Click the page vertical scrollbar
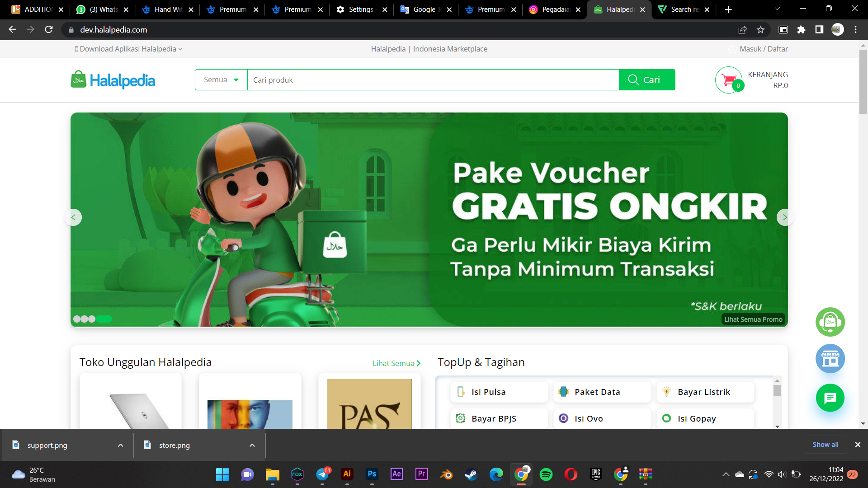 863,81
